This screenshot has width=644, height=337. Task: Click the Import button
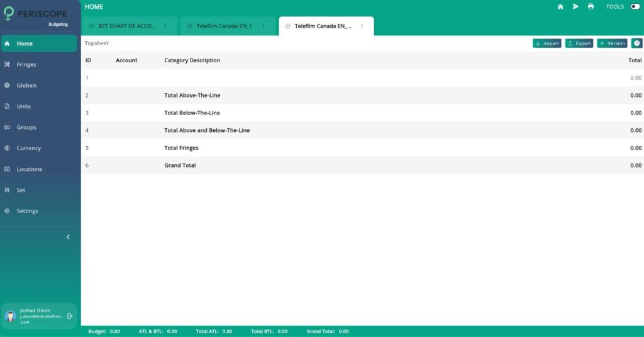point(547,43)
